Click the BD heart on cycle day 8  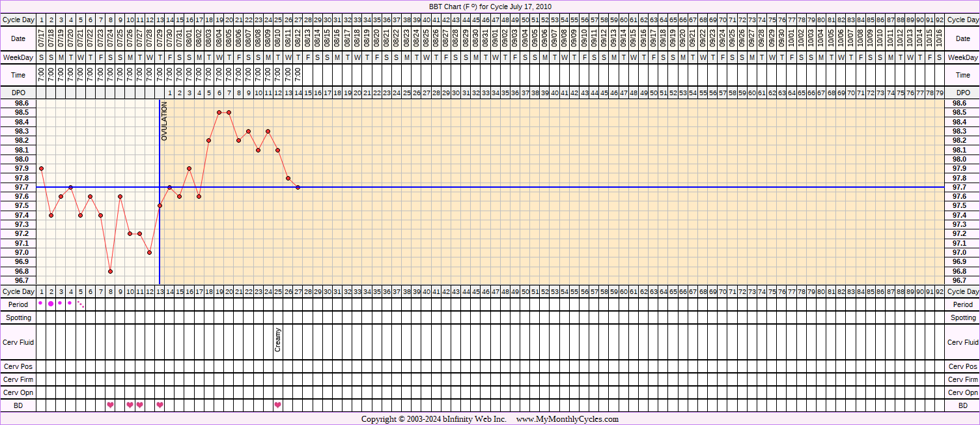point(110,405)
